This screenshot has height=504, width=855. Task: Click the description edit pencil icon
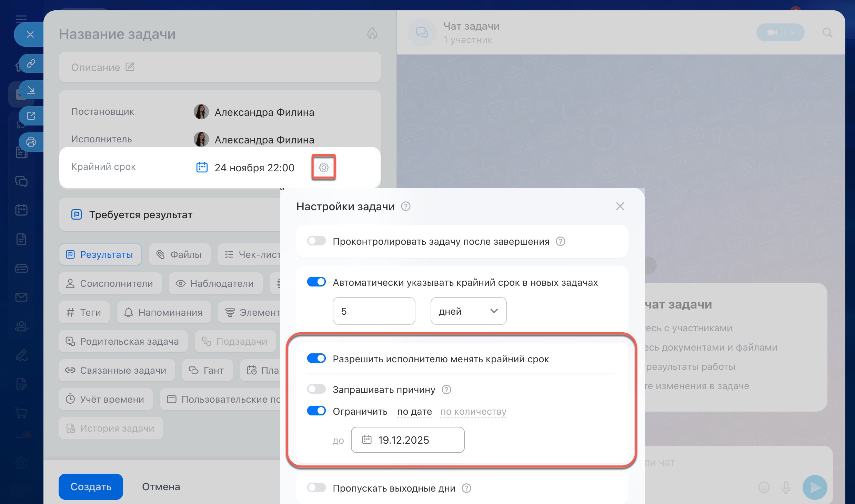(130, 67)
